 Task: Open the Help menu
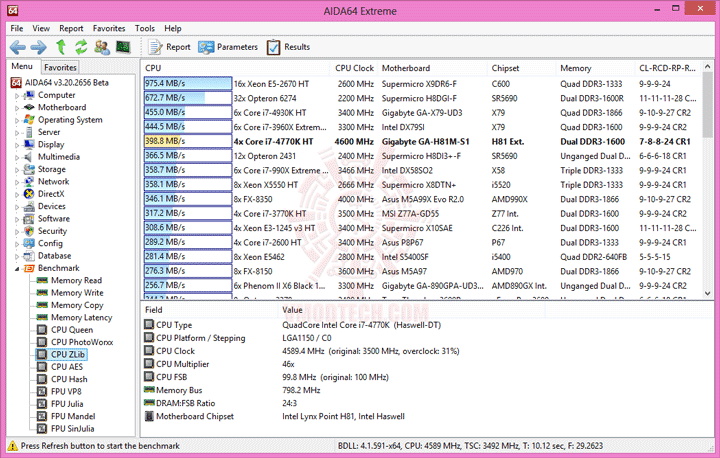(173, 28)
